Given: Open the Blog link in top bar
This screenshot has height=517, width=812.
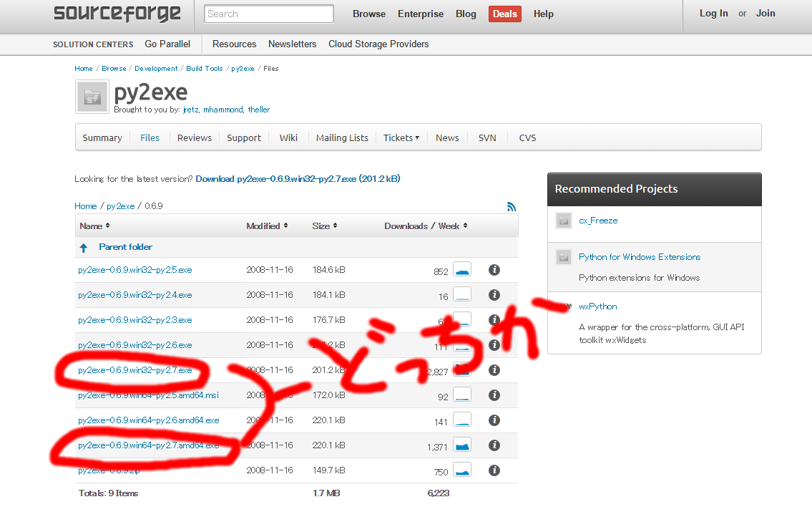Looking at the screenshot, I should click(466, 14).
